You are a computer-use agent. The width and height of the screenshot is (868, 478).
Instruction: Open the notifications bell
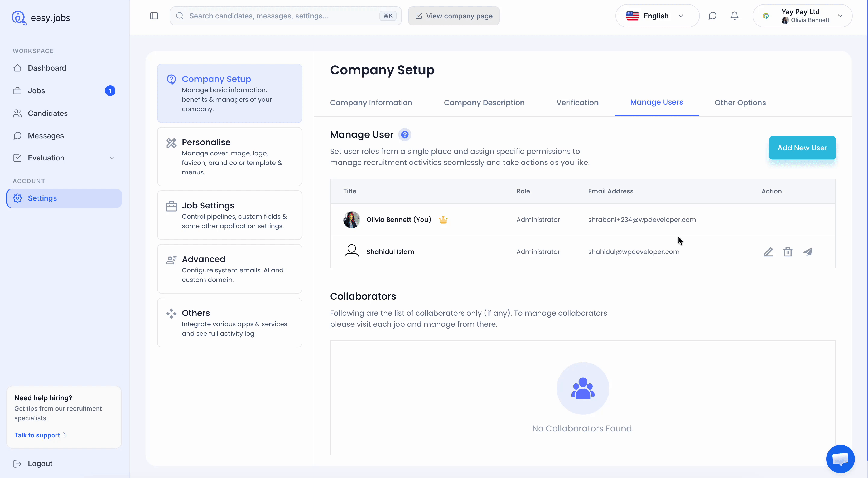(x=735, y=16)
